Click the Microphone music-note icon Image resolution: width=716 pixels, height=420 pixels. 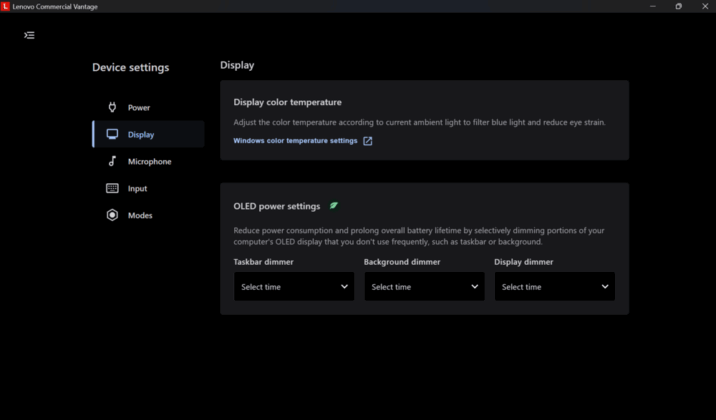112,161
